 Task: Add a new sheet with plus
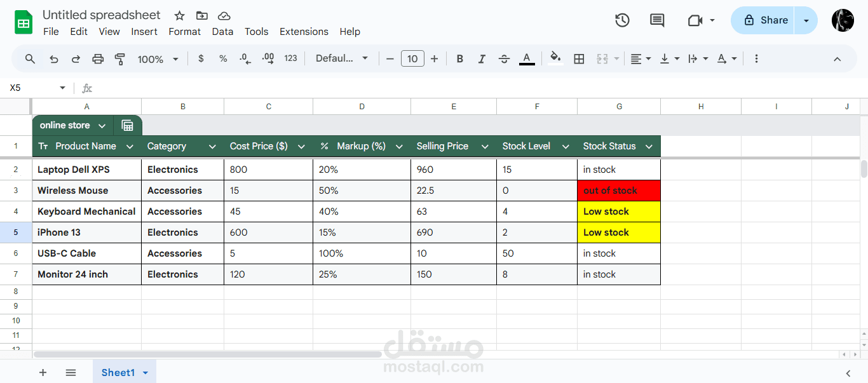[x=43, y=373]
